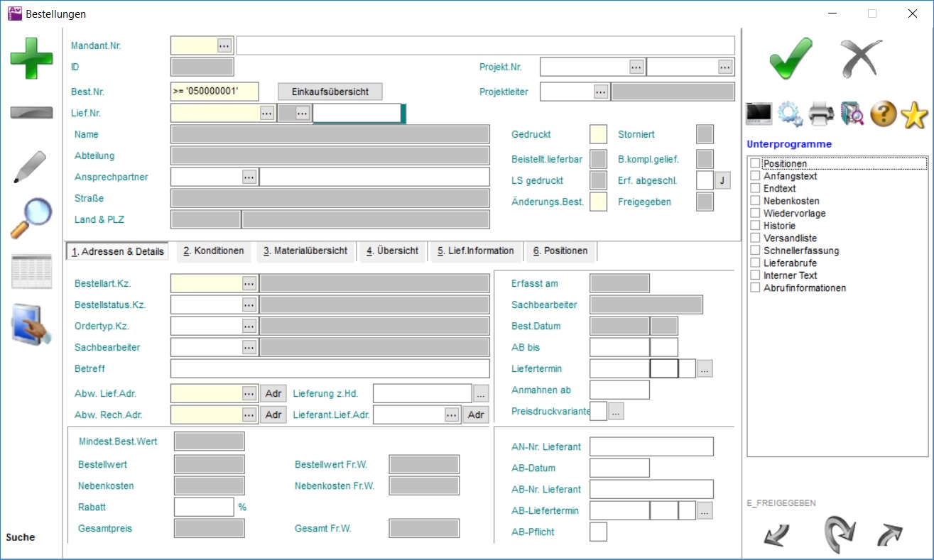
Task: Click Adr button beside Abw. Lief.Adr.
Action: pos(273,393)
